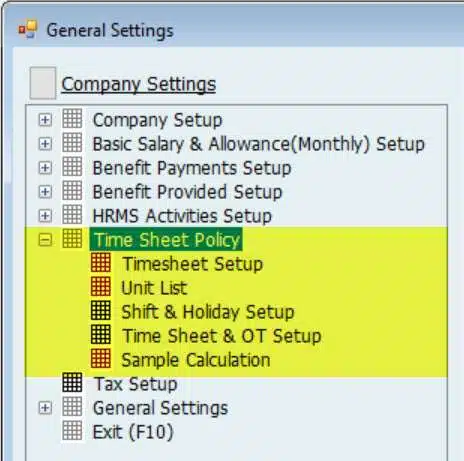464x461 pixels.
Task: Expand the Benefit Payments Setup node
Action: 45,168
